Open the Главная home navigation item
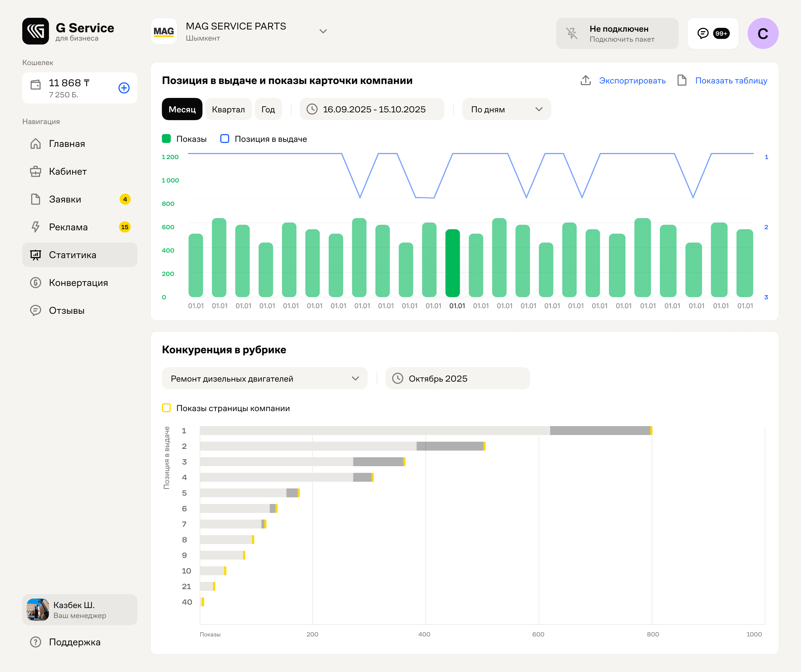Screen dimensions: 801x672 (80, 144)
